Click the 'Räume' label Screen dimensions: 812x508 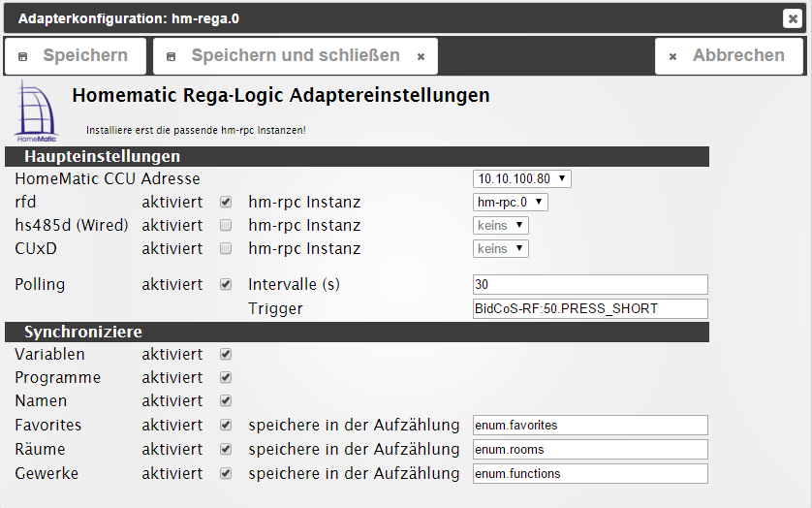click(x=40, y=449)
